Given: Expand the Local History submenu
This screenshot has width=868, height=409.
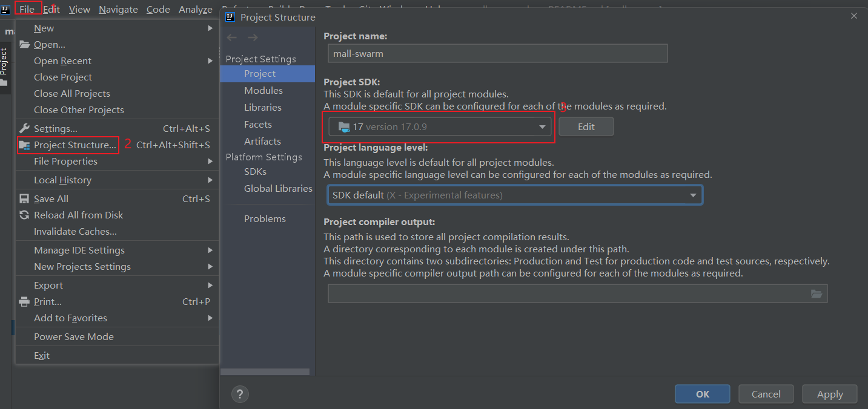Looking at the screenshot, I should pyautogui.click(x=117, y=180).
